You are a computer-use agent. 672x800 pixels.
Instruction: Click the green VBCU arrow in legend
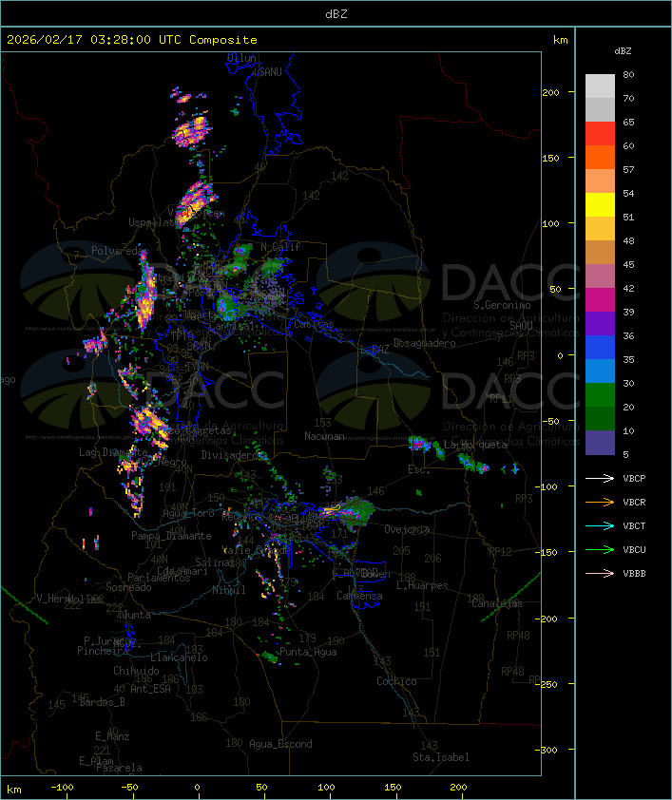pyautogui.click(x=600, y=549)
